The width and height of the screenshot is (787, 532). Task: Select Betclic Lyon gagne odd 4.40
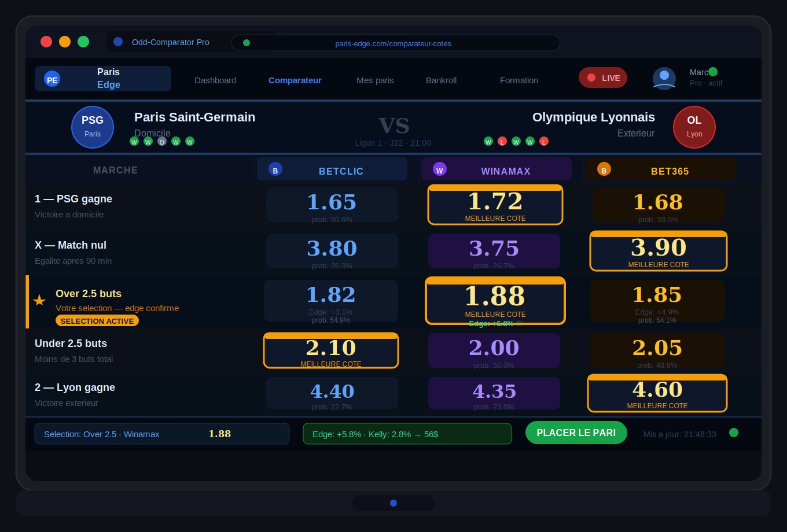[332, 393]
